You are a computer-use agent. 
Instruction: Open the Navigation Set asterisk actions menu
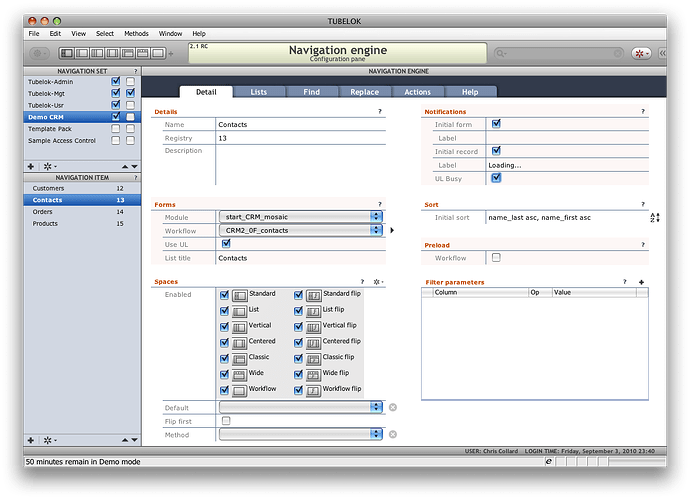[49, 166]
